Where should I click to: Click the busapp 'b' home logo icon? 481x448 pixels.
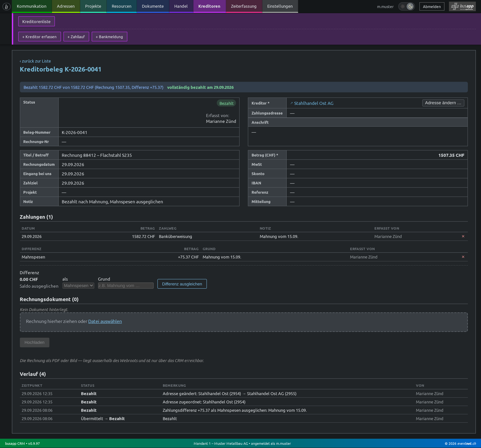pyautogui.click(x=6, y=7)
